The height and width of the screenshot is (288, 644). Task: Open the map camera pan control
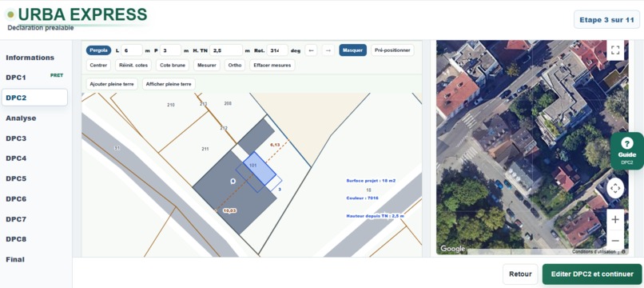(x=615, y=189)
